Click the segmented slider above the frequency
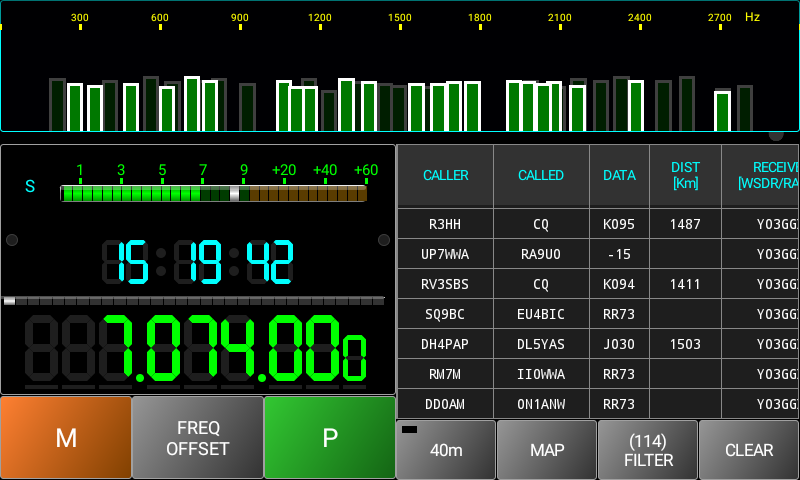This screenshot has height=480, width=800. pyautogui.click(x=194, y=300)
